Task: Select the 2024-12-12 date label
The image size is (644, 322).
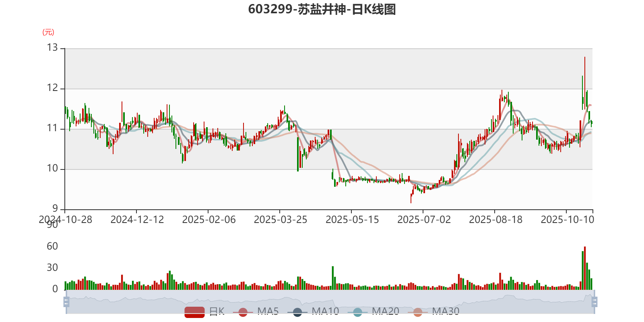Action: pos(137,220)
